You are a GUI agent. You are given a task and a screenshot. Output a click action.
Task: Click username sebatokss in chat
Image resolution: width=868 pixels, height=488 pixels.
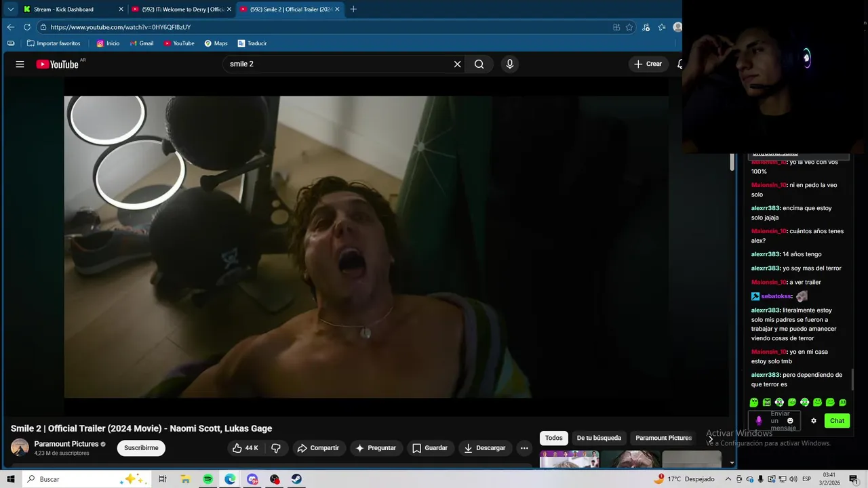click(776, 296)
